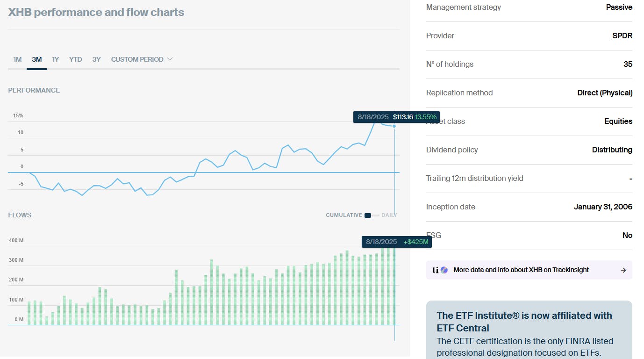Open 'More data and info about XHB' link

(x=521, y=270)
